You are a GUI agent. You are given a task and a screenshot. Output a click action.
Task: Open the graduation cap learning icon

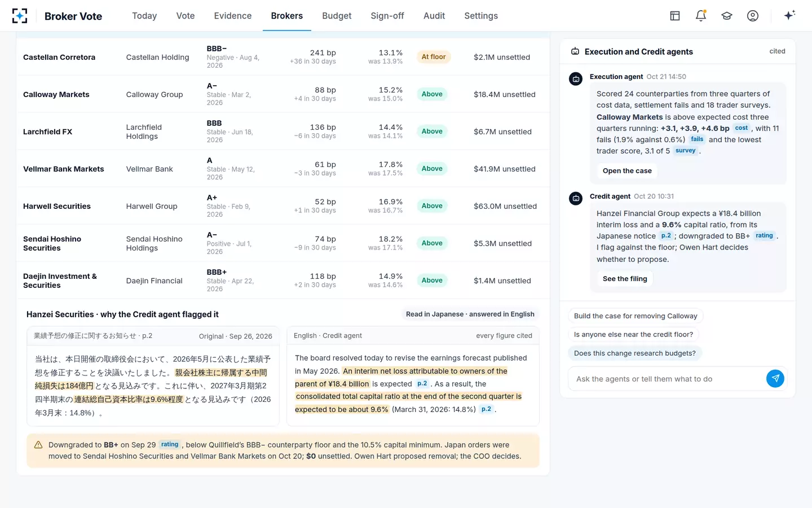point(727,16)
